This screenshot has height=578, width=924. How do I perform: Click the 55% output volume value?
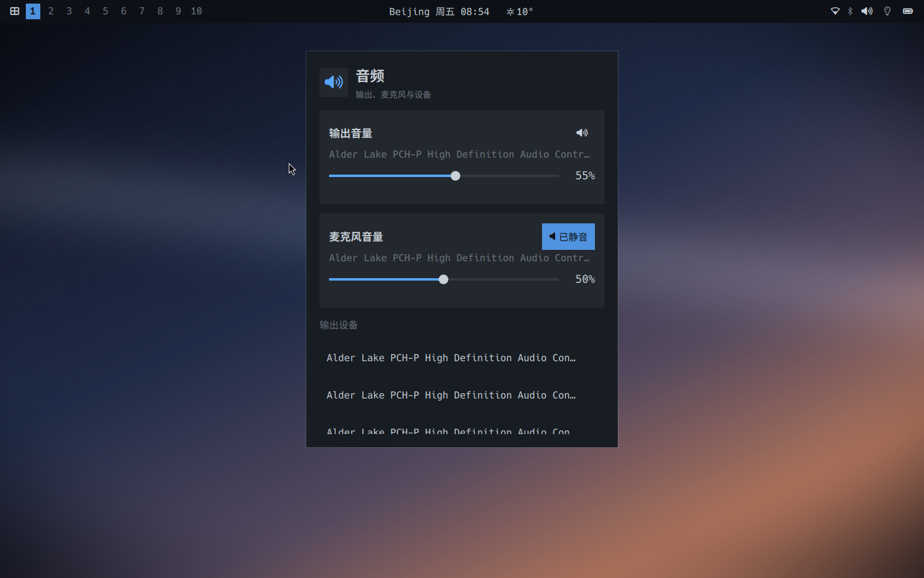[585, 175]
